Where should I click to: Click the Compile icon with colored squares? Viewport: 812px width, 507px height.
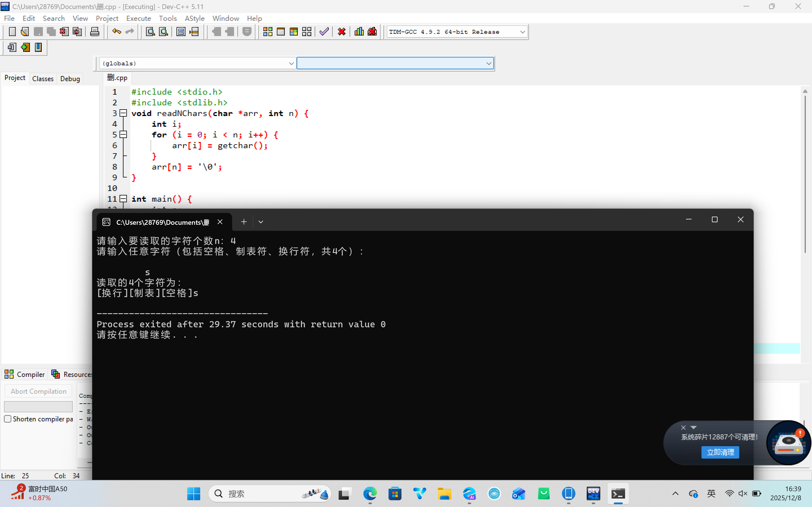click(x=267, y=32)
